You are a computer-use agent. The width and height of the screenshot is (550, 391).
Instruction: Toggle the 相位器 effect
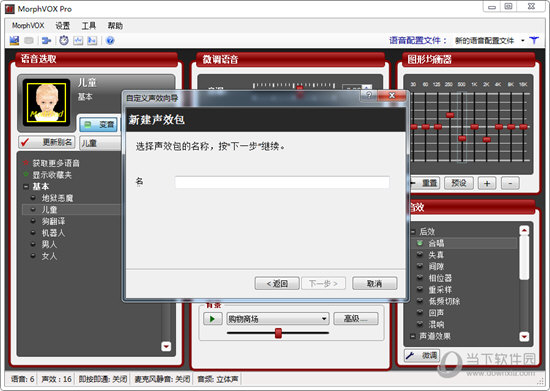pos(420,277)
